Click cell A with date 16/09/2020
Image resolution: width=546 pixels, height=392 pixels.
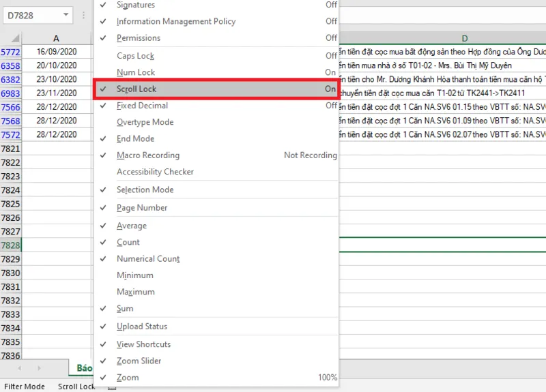57,52
